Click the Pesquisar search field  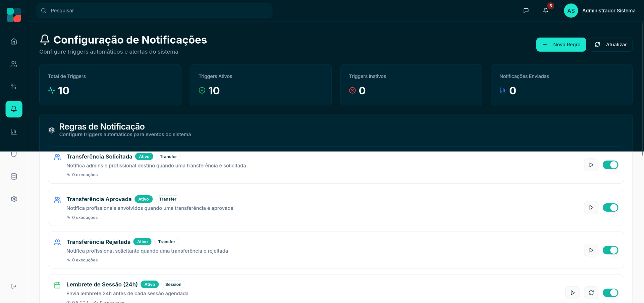click(154, 11)
